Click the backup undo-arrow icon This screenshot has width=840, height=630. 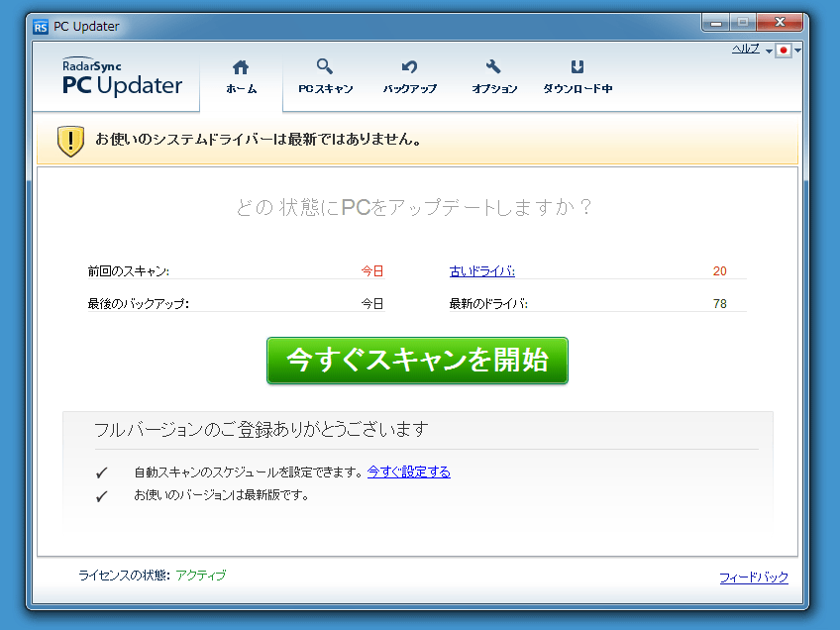409,66
